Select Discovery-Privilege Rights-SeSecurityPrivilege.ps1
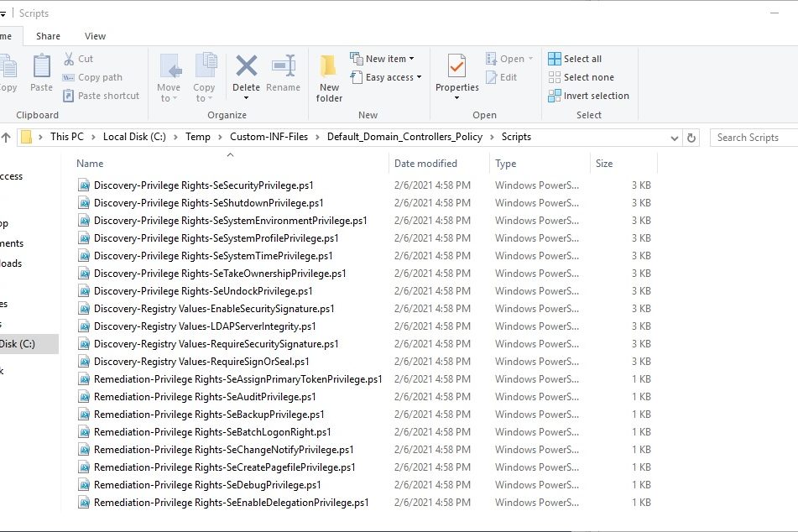Viewport: 798px width, 532px height. click(x=204, y=185)
